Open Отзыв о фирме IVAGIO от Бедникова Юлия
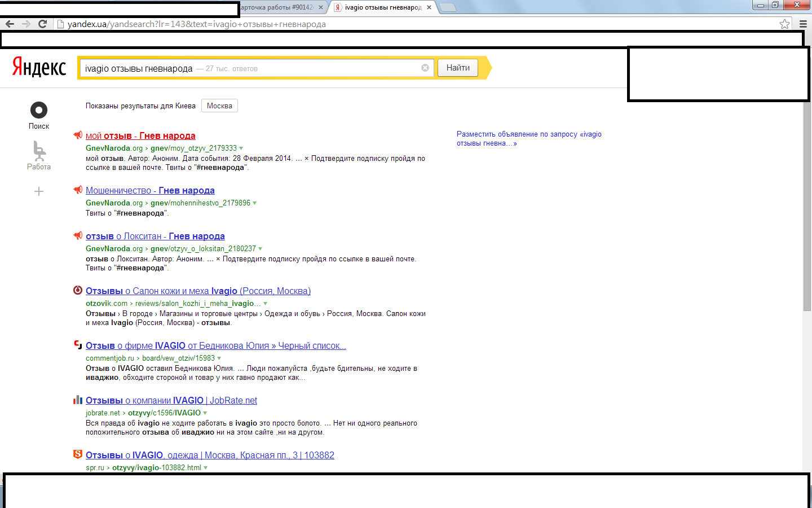812x508 pixels. [216, 345]
